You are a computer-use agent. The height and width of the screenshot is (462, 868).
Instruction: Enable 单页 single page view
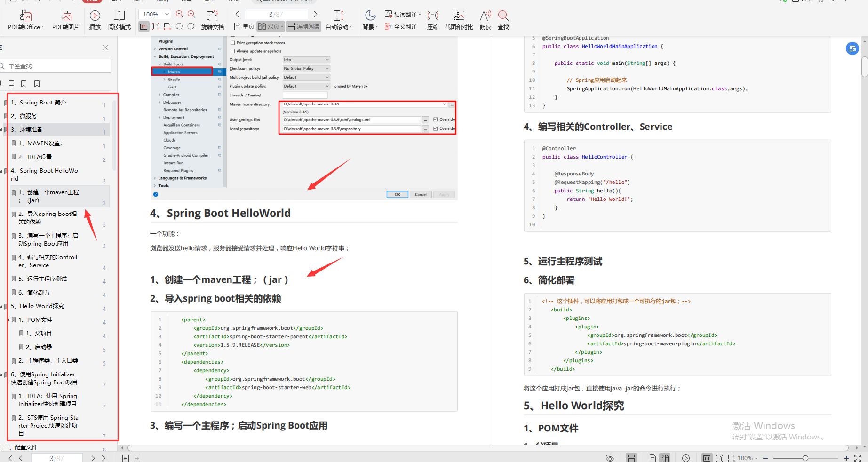pos(244,27)
